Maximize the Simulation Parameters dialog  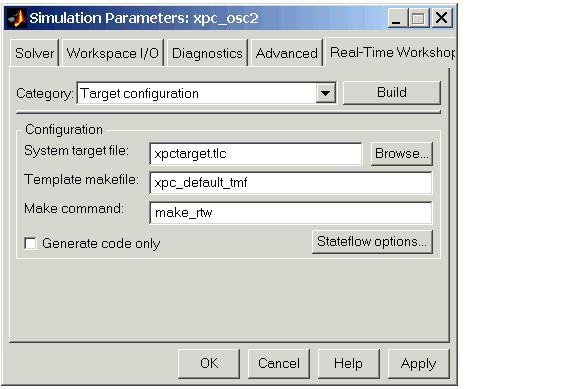(x=419, y=18)
